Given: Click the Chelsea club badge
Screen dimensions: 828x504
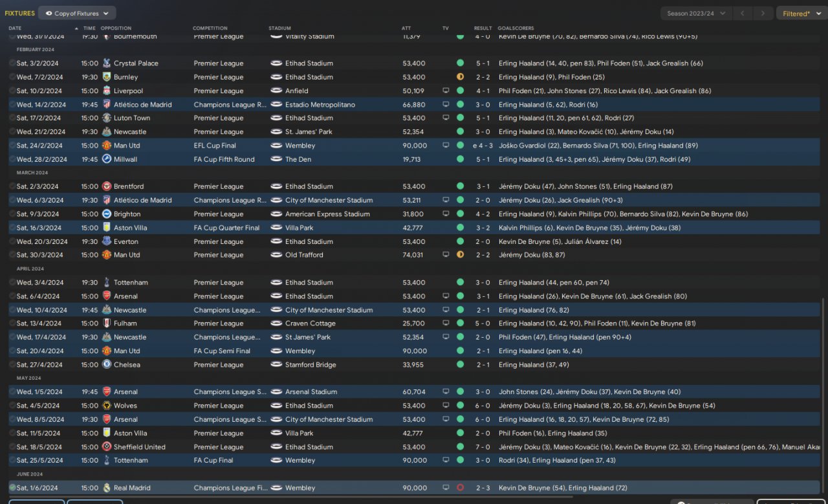Looking at the screenshot, I should (107, 365).
